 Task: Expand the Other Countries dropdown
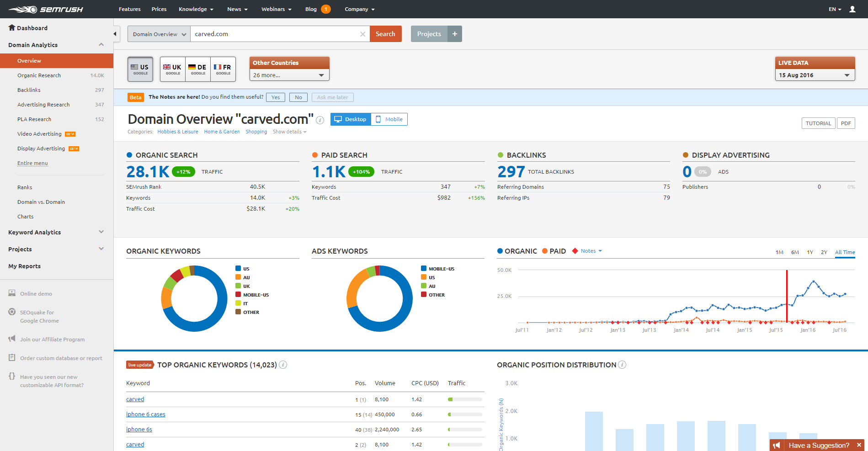[289, 75]
